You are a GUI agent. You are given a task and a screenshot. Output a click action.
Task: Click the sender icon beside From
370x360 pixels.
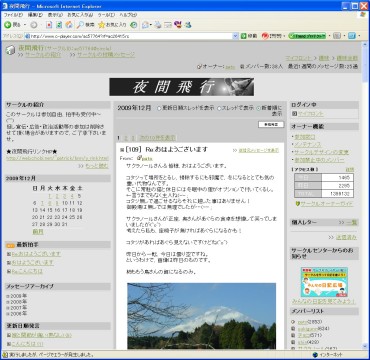click(139, 158)
